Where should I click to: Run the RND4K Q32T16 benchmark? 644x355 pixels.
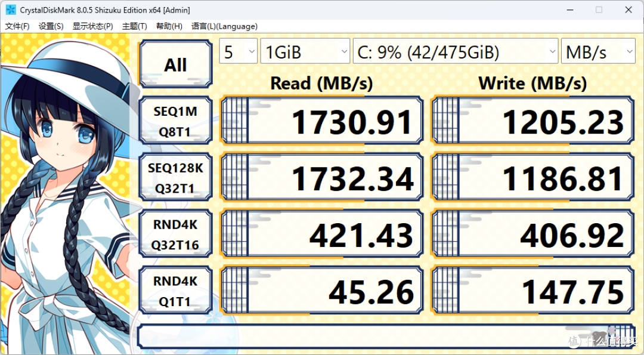pyautogui.click(x=176, y=234)
